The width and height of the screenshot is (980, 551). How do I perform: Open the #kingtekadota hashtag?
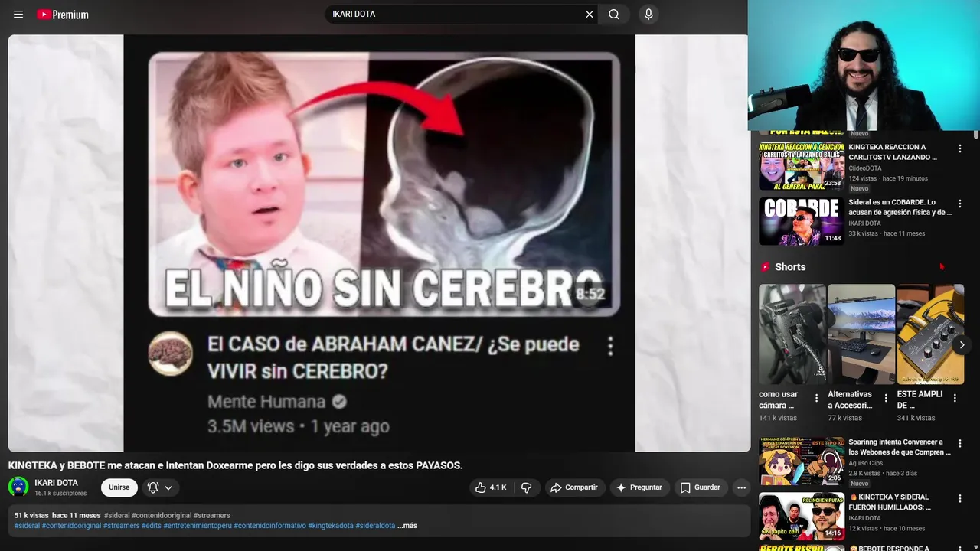coord(331,526)
